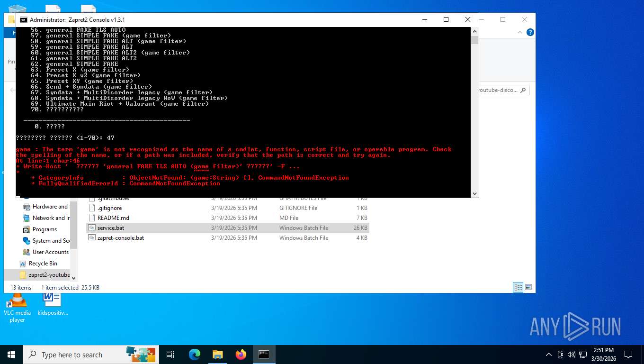The image size is (644, 364).
Task: Select the zapret-console.bat file name
Action: tap(121, 238)
